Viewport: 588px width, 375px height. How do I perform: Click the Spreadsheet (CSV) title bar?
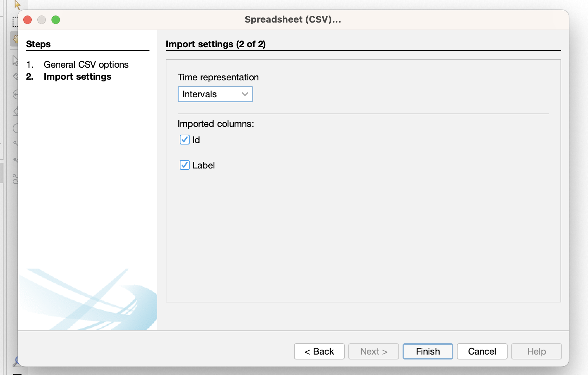click(293, 19)
